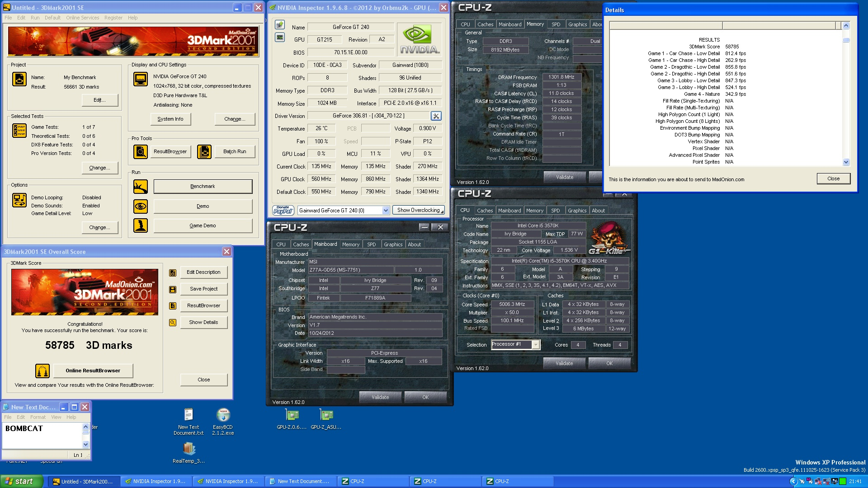Image resolution: width=868 pixels, height=488 pixels.
Task: Click the Start button
Action: 21,482
